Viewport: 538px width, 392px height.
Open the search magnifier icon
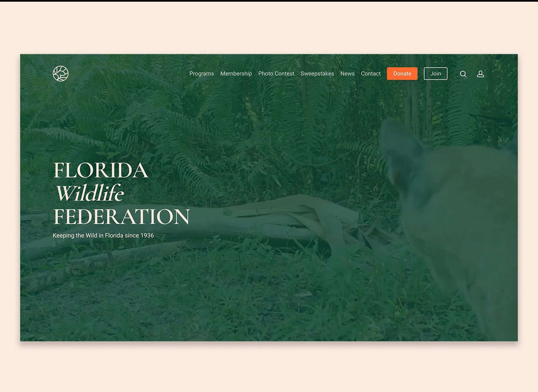[x=463, y=74]
